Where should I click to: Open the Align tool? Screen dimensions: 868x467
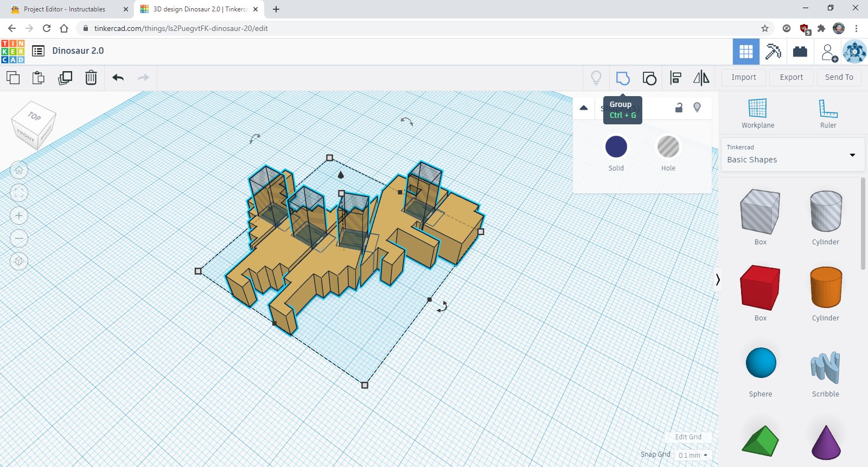pyautogui.click(x=675, y=78)
